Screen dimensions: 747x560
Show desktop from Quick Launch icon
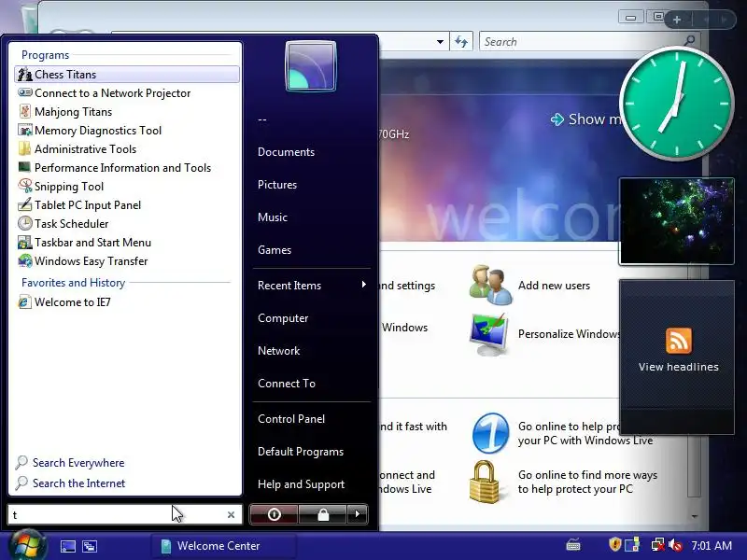[67, 546]
